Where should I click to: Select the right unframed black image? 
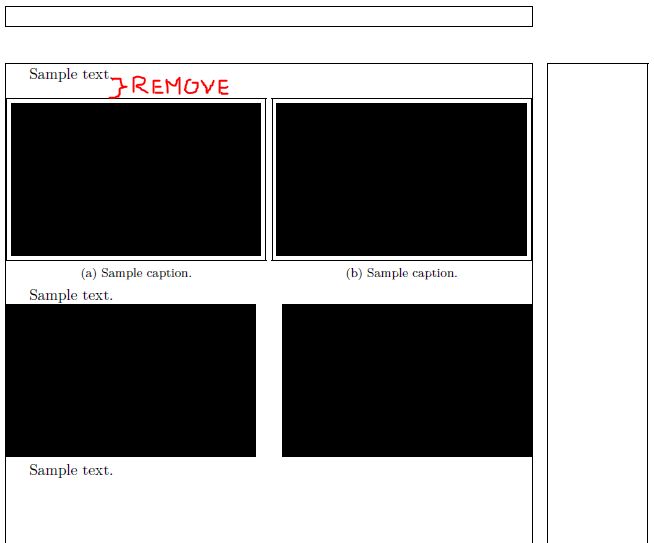point(407,380)
